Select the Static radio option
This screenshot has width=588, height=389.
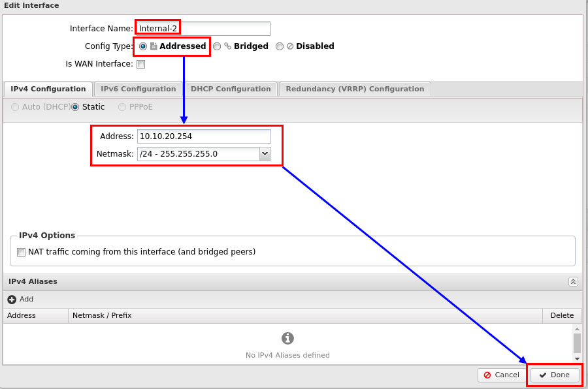tap(75, 107)
